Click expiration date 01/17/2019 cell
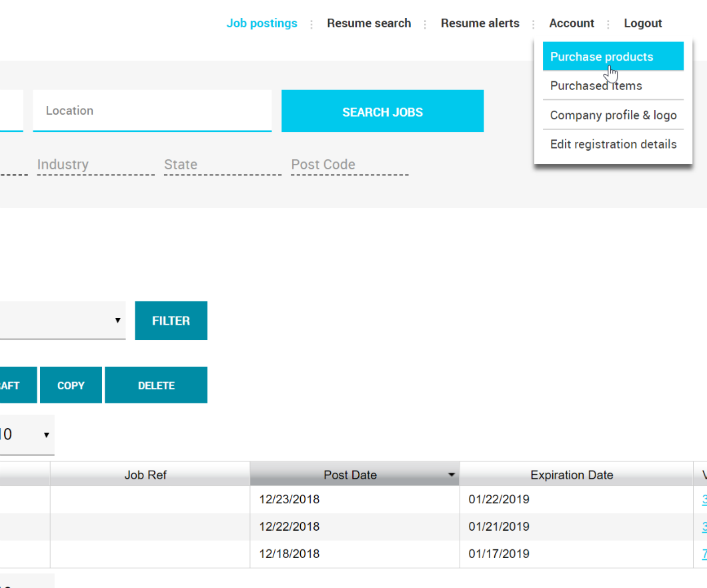Screen dimensions: 707x588 point(576,554)
